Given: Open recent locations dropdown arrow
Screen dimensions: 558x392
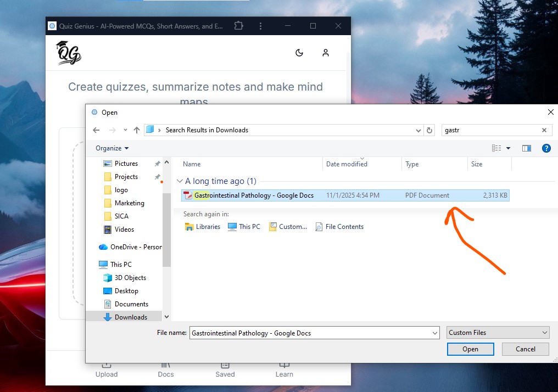Looking at the screenshot, I should [x=125, y=130].
